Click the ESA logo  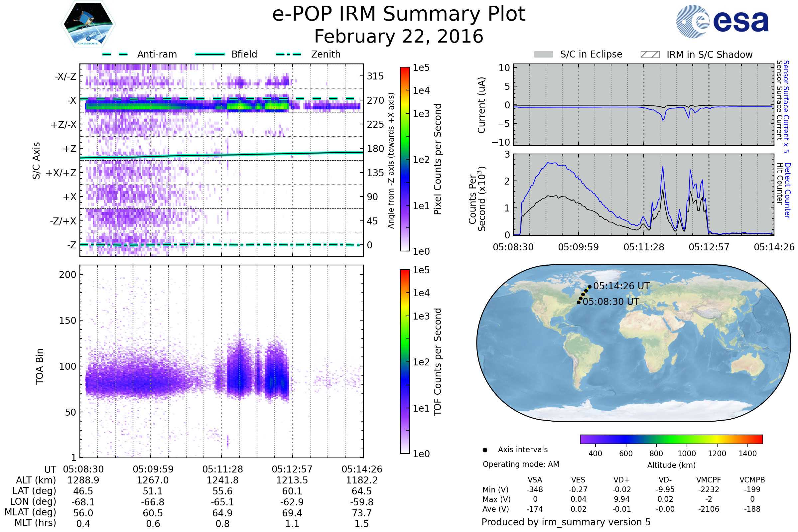[x=722, y=22]
